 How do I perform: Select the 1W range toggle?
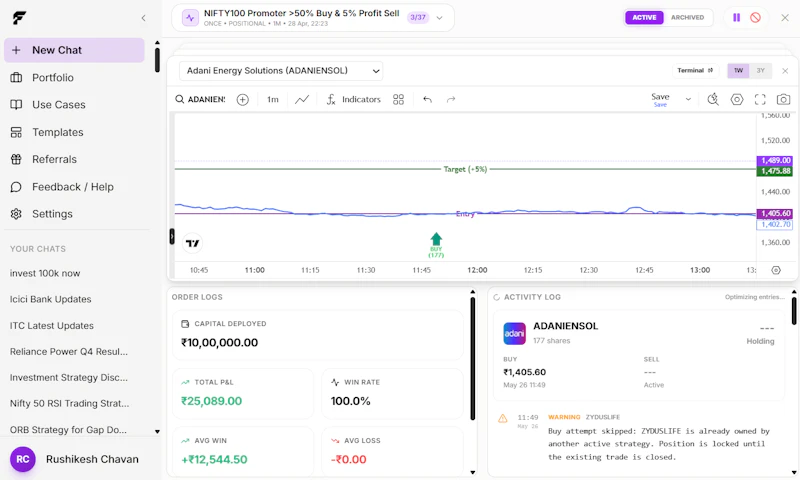738,70
